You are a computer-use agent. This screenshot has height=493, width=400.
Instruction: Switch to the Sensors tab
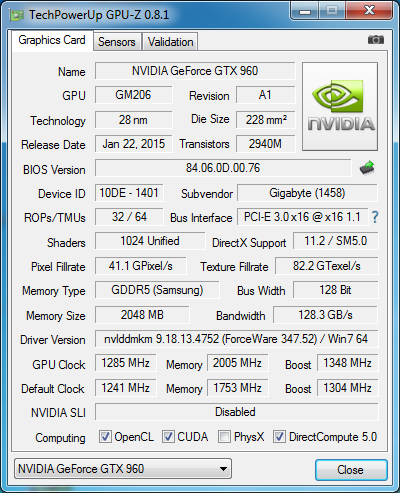(x=117, y=42)
